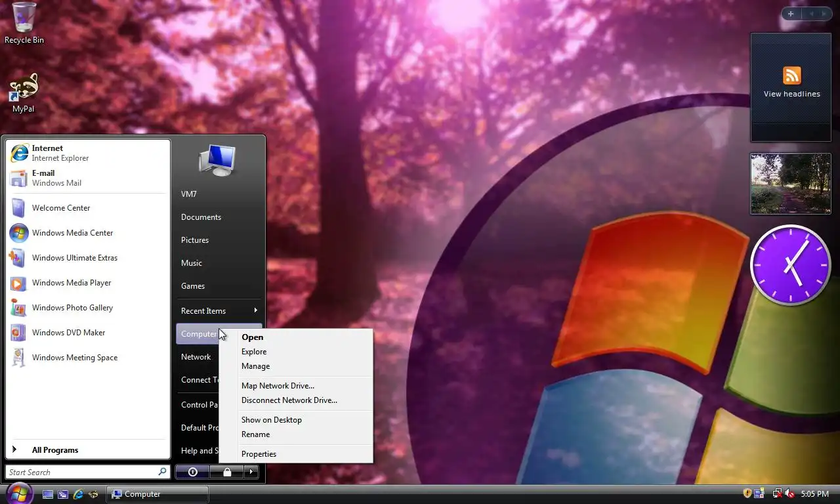Click the purple analog clock gadget
This screenshot has width=840, height=504.
tap(790, 264)
